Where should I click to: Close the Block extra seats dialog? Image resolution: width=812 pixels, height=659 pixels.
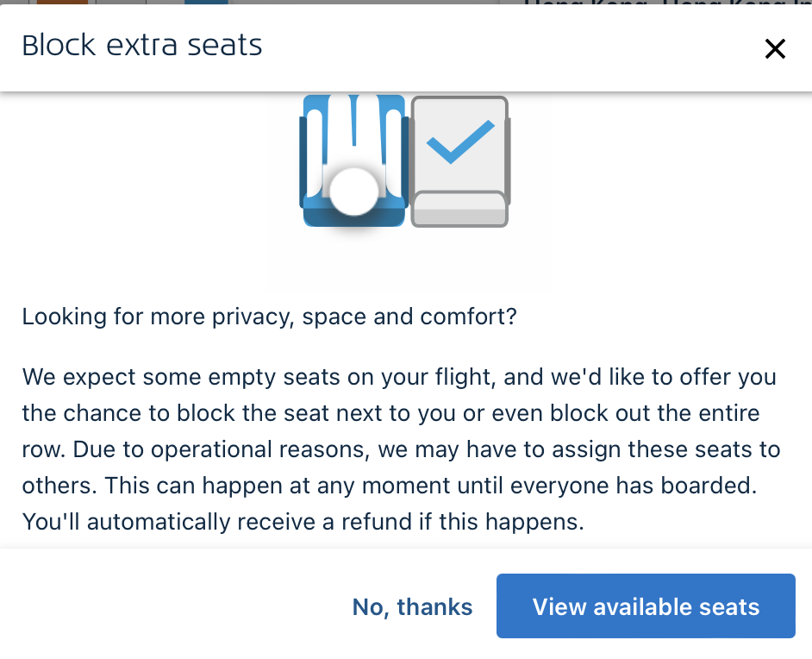(x=775, y=49)
